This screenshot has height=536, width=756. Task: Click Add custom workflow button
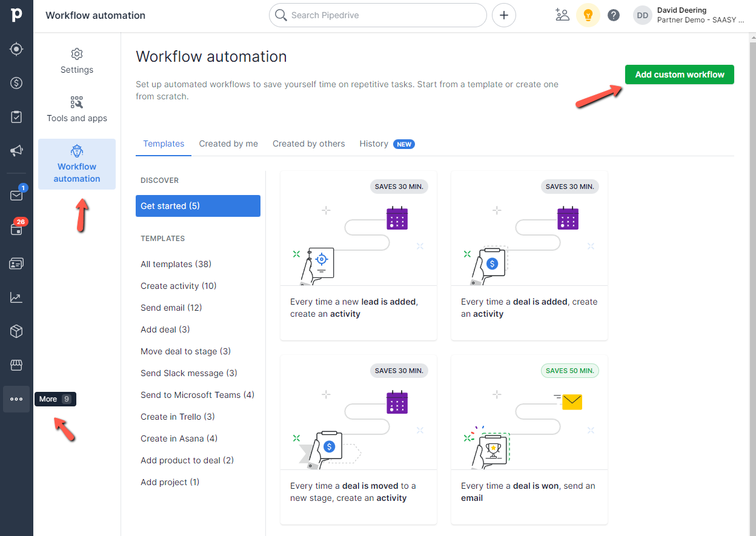coord(679,74)
